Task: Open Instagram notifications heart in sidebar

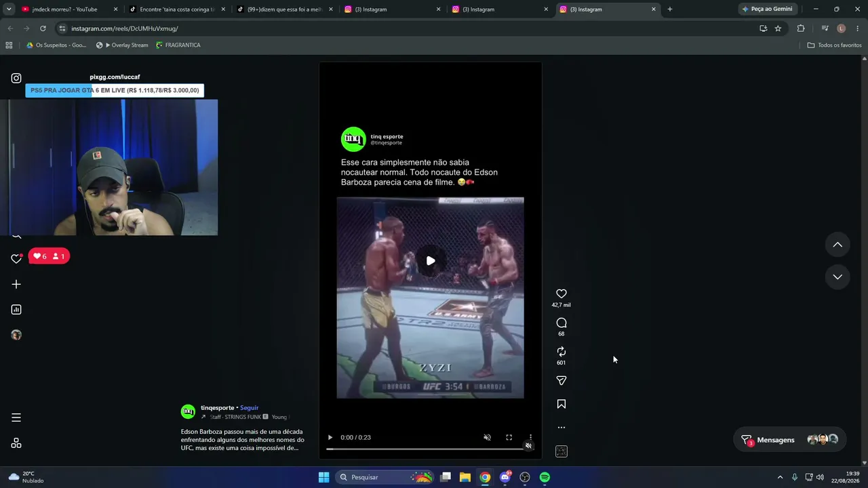Action: pyautogui.click(x=16, y=258)
